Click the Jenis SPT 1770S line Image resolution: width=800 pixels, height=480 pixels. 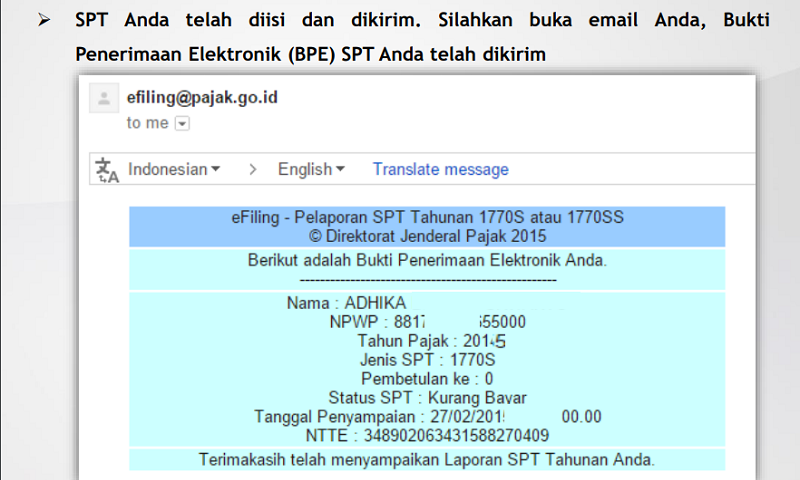[x=427, y=360]
